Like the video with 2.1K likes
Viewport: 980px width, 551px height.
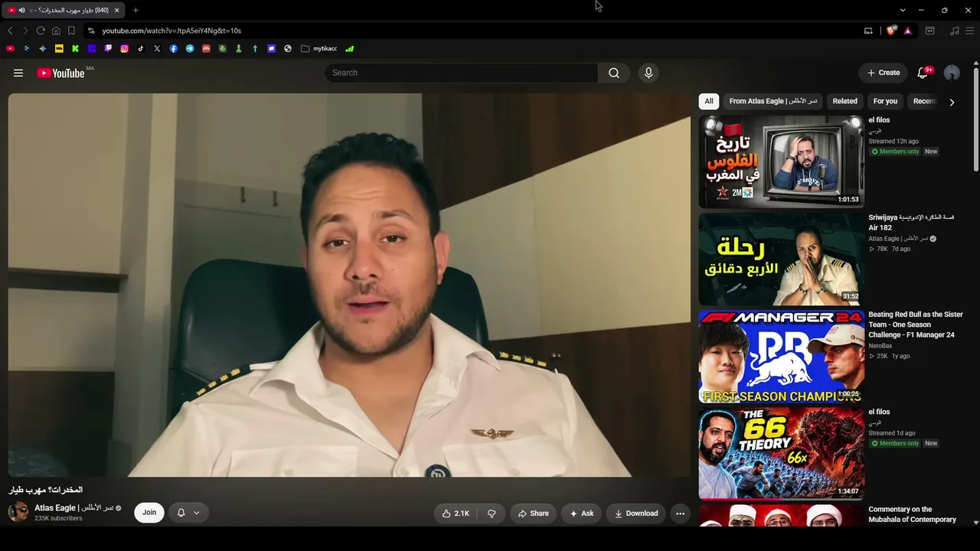[456, 514]
